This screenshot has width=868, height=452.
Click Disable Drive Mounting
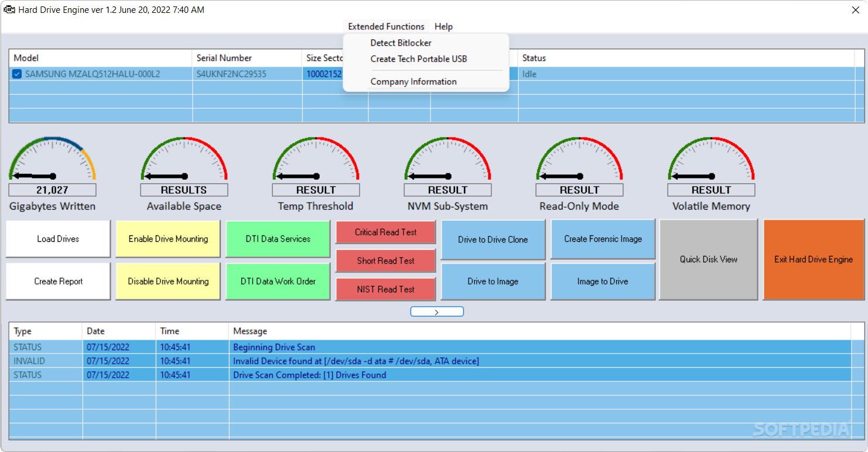point(168,281)
